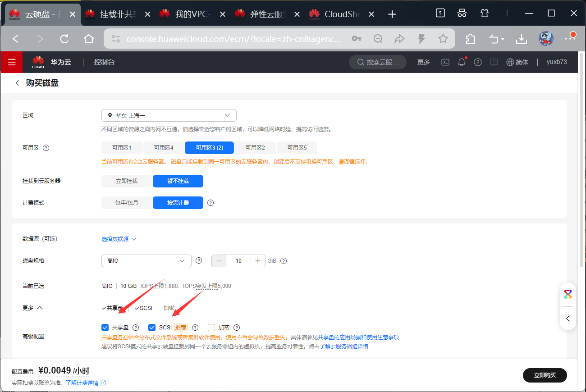586x392 pixels.
Task: Open 了解云服务器组详情 link
Action: (x=344, y=346)
